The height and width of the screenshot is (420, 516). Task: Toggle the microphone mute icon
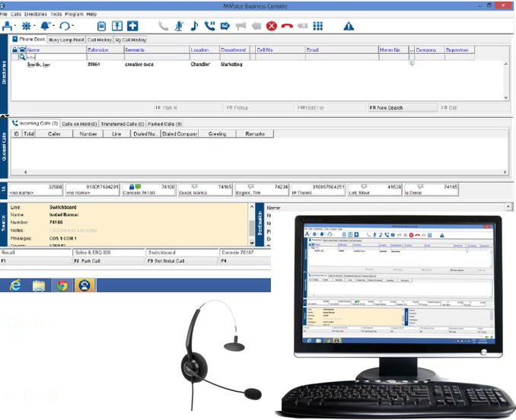click(179, 26)
